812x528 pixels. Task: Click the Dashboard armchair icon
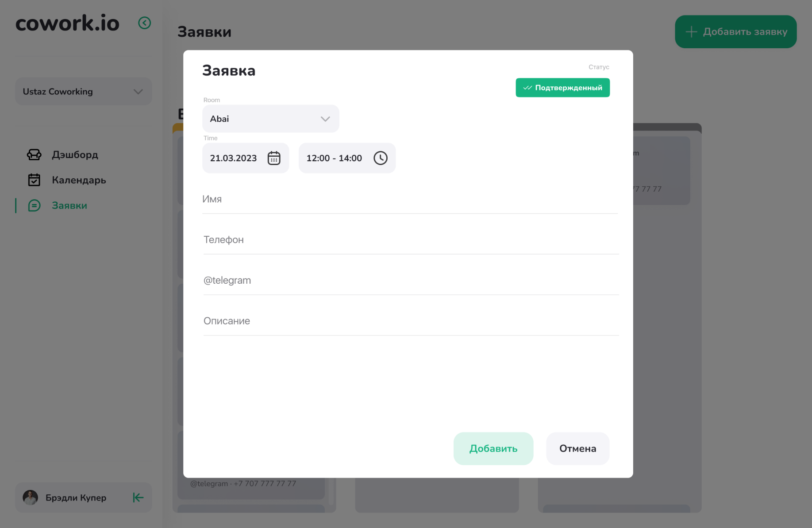(34, 154)
